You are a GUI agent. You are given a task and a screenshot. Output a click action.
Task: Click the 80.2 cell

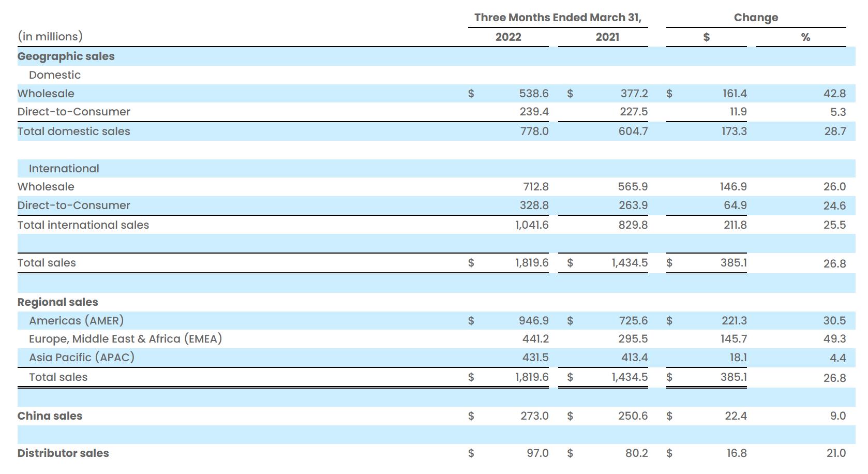pos(636,453)
